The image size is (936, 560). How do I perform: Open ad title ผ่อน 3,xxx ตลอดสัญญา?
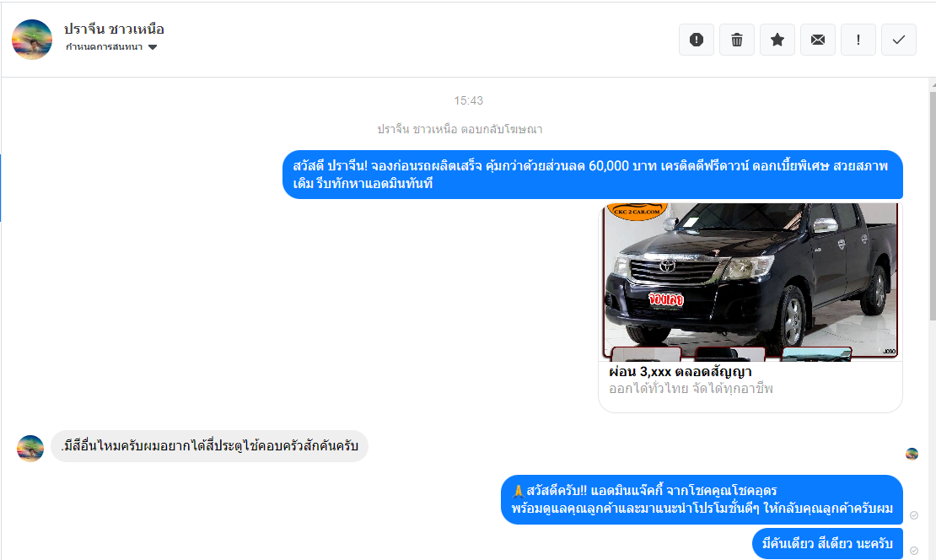coord(680,372)
